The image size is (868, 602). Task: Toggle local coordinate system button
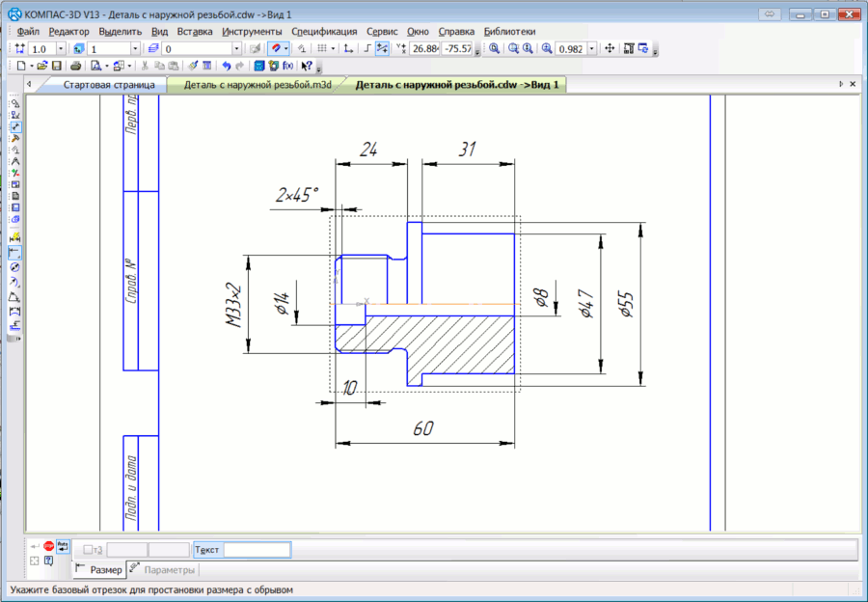(348, 49)
